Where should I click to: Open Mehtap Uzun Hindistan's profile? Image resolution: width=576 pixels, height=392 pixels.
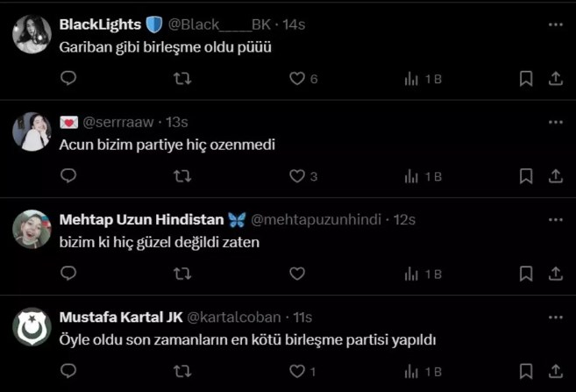pyautogui.click(x=141, y=219)
